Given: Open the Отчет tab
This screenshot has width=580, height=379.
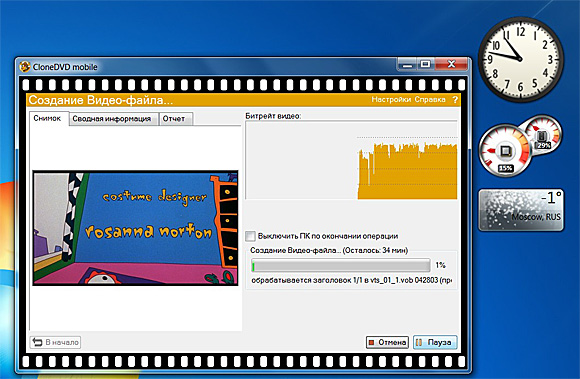Looking at the screenshot, I should pos(173,119).
